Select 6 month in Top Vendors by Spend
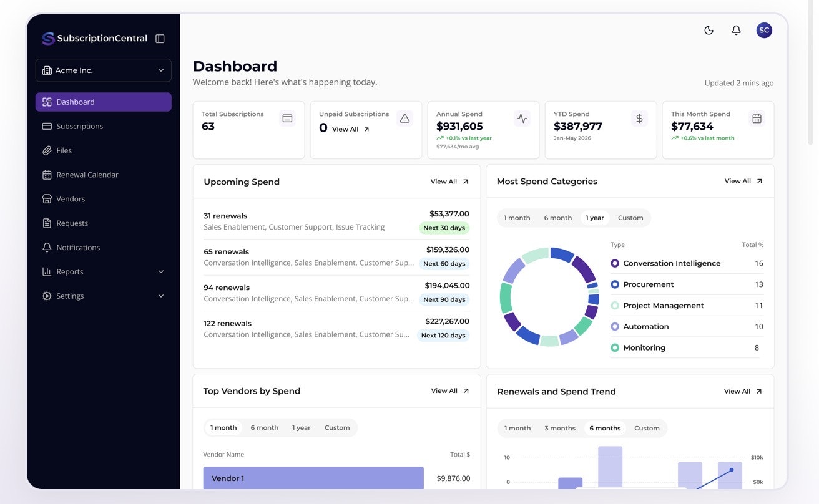819x504 pixels. click(x=265, y=428)
